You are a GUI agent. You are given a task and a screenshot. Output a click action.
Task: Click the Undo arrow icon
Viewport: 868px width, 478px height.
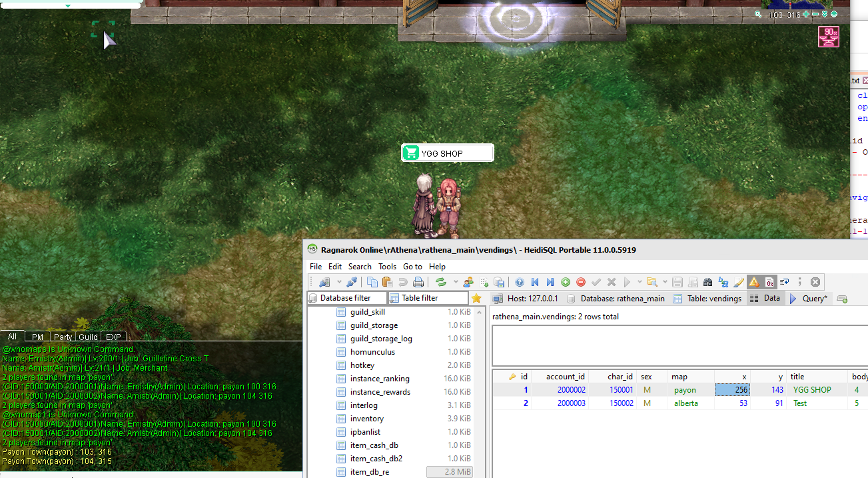403,282
